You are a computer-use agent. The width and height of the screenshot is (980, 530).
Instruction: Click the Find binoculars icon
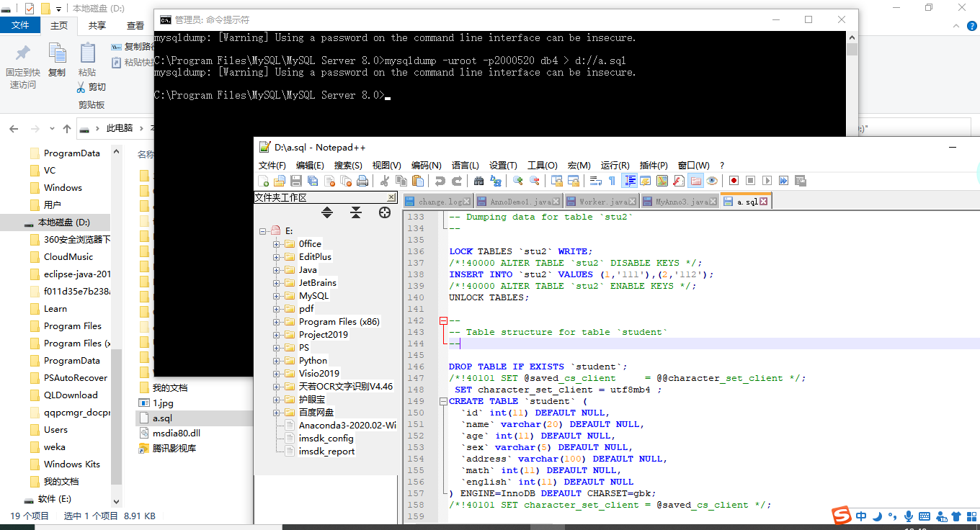point(478,181)
